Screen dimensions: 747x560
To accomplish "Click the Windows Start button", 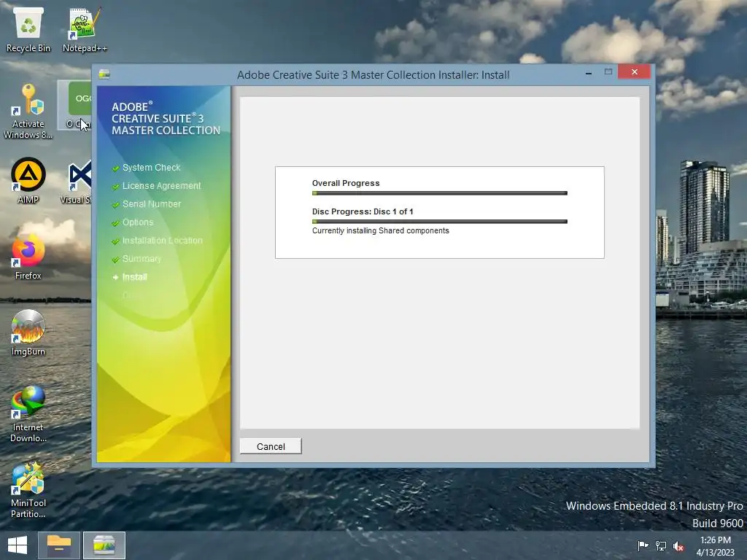I will [18, 545].
